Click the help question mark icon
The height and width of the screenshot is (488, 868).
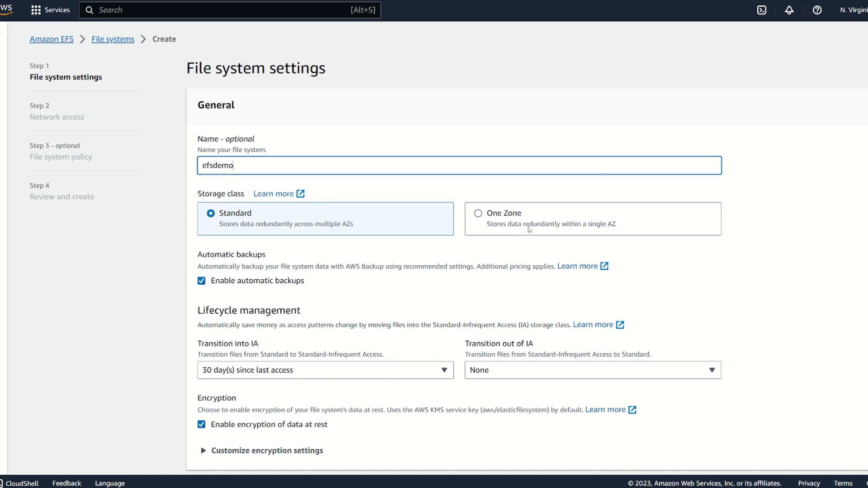point(817,10)
